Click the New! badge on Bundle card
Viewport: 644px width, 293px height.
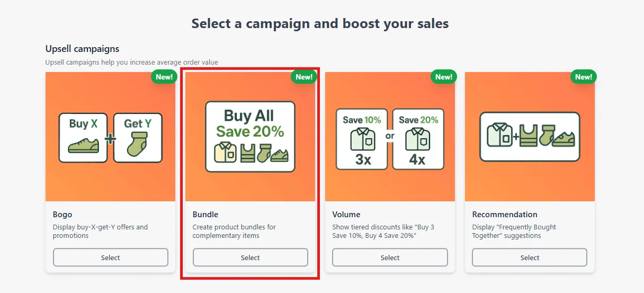[x=304, y=77]
